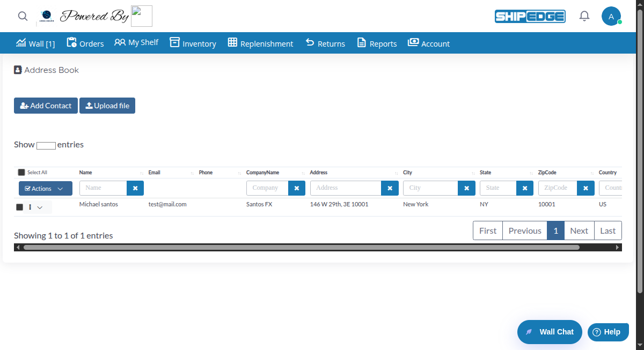Expand the row chevron dropdown
The width and height of the screenshot is (644, 350).
39,206
